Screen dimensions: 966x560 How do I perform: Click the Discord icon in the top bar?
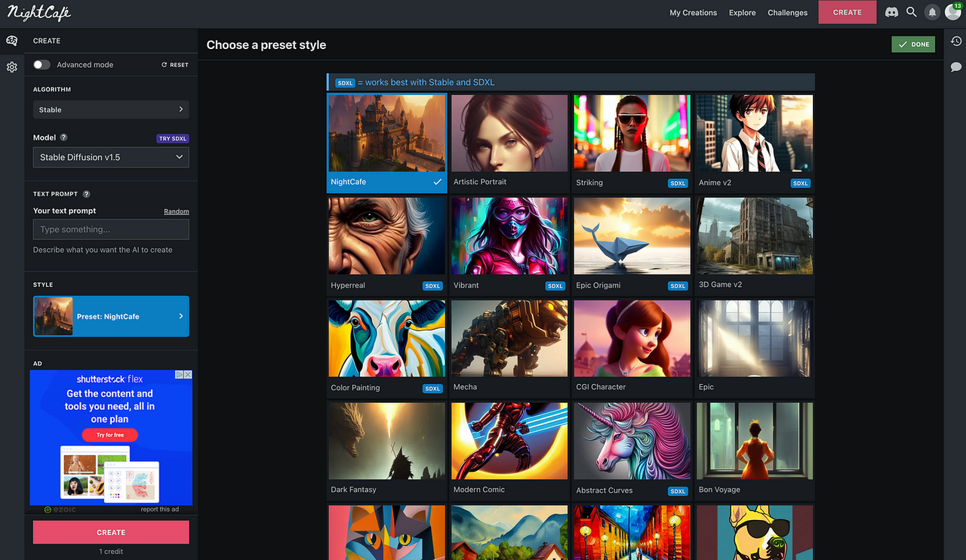[891, 12]
